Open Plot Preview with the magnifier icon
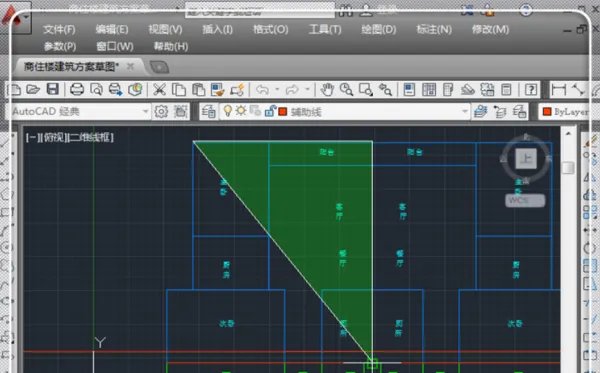The width and height of the screenshot is (600, 373). coord(96,90)
